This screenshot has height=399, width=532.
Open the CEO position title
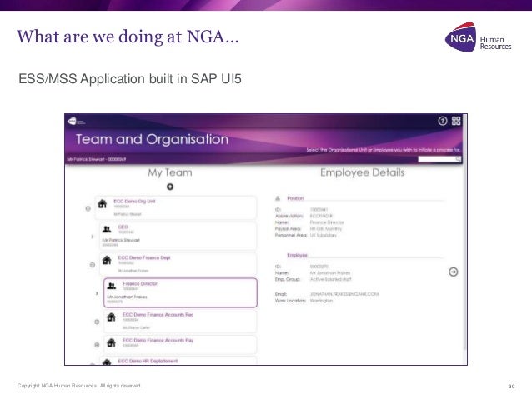click(123, 227)
